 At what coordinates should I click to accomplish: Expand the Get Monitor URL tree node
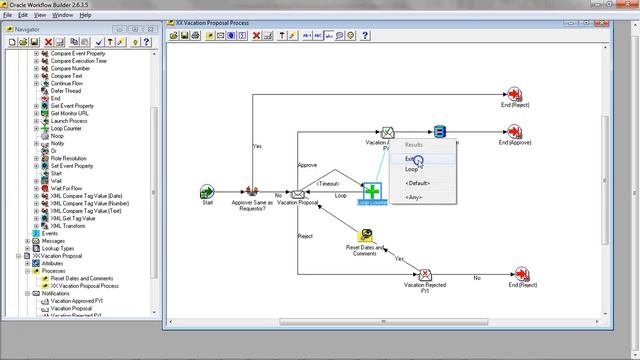(x=36, y=113)
